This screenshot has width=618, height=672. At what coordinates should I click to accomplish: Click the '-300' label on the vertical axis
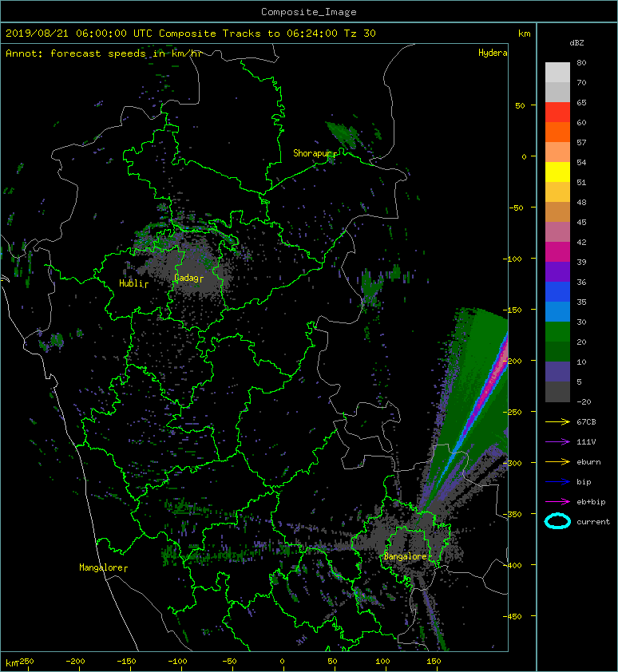click(513, 463)
